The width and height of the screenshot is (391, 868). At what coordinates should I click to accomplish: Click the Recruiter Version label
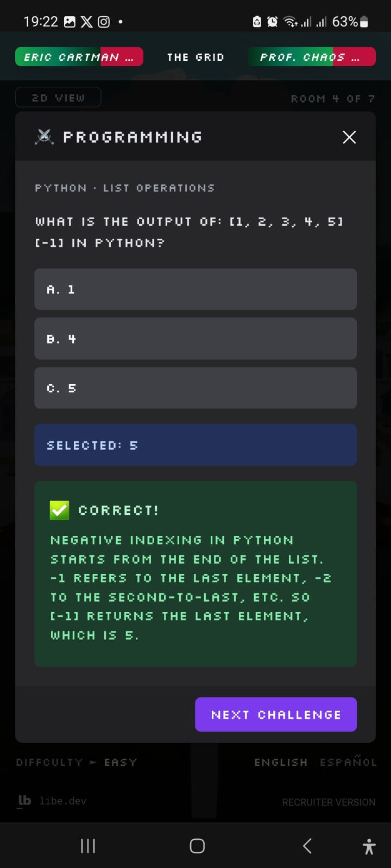click(x=329, y=802)
